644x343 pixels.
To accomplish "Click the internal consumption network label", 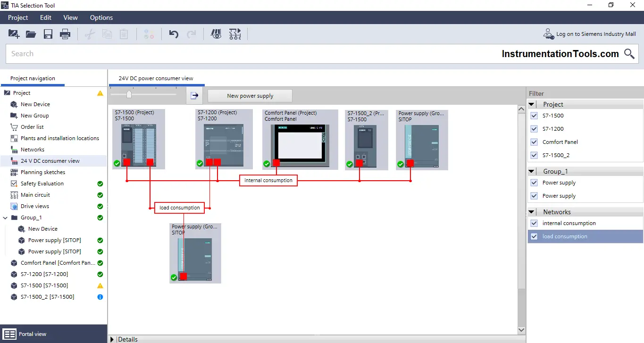I will point(268,180).
